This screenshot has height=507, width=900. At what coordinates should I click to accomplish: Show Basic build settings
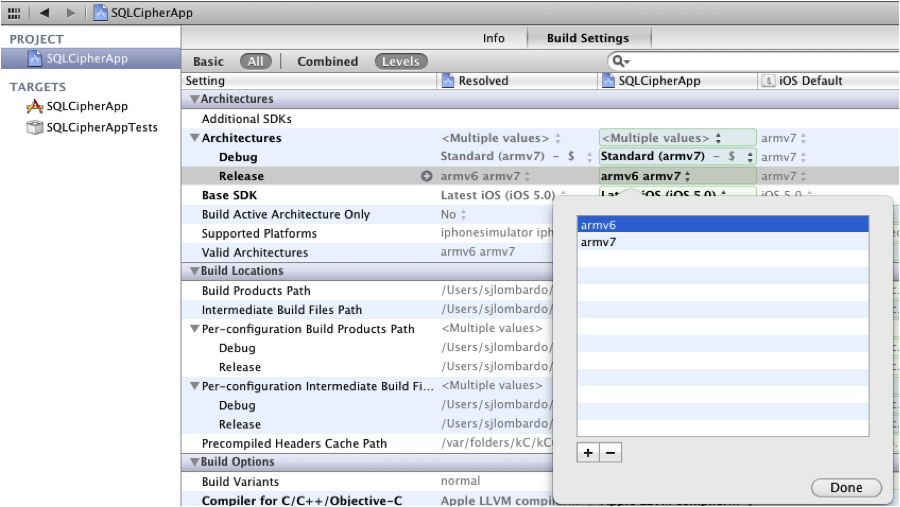(x=208, y=61)
